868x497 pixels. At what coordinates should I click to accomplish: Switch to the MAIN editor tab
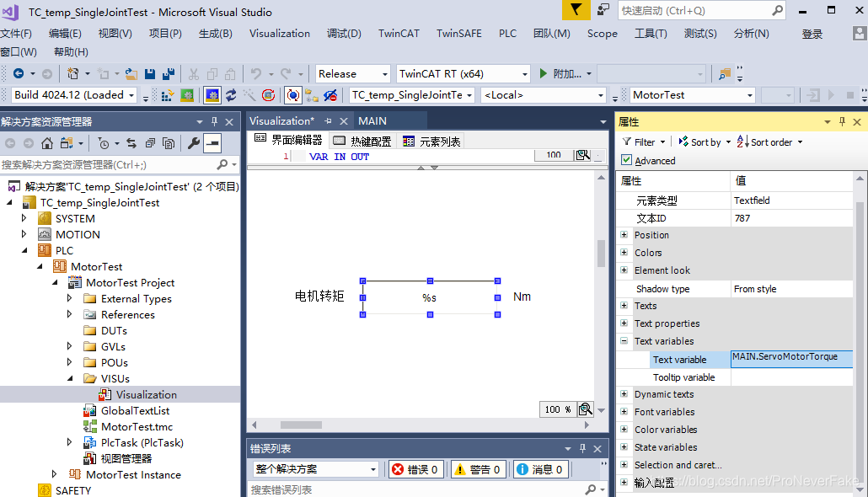(372, 120)
